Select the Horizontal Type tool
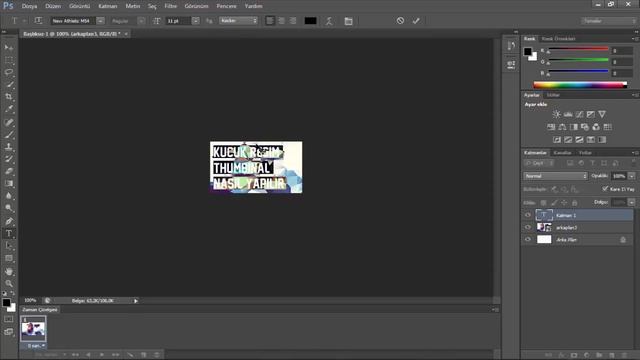Image resolution: width=640 pixels, height=360 pixels. (9, 233)
